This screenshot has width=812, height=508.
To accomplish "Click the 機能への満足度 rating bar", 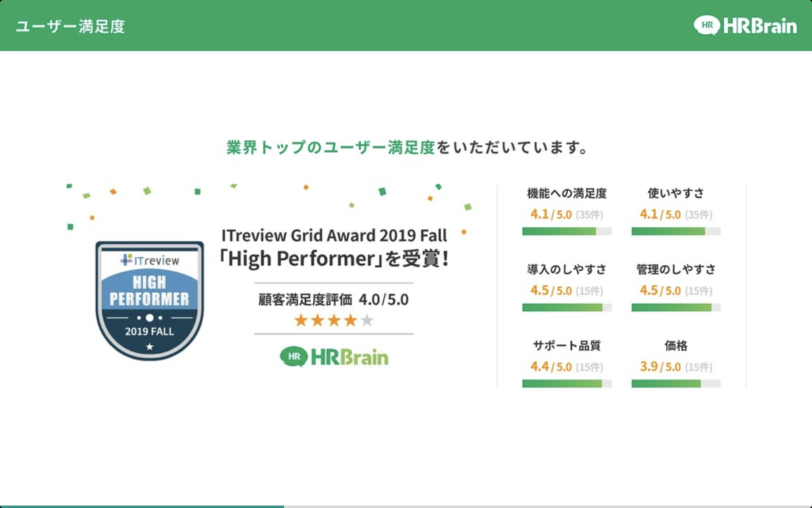I will click(567, 231).
